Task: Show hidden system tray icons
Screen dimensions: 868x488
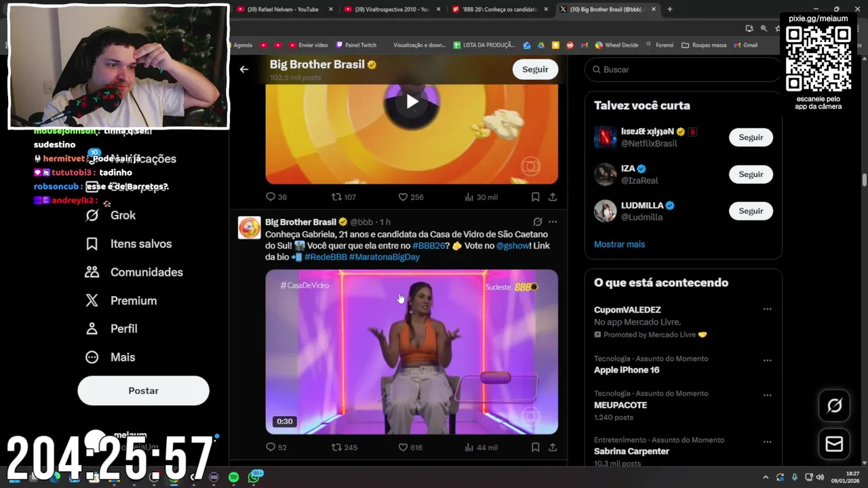Action: point(766,477)
